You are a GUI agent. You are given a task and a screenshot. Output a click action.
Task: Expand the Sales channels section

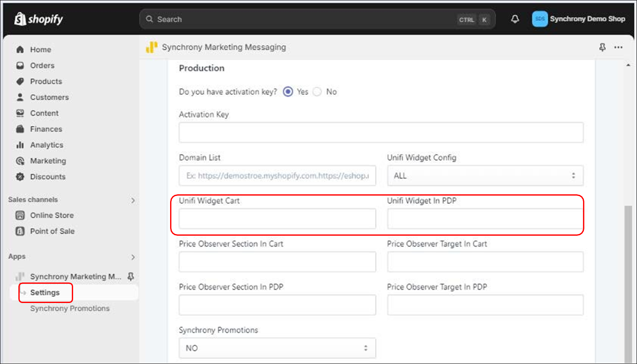[133, 200]
